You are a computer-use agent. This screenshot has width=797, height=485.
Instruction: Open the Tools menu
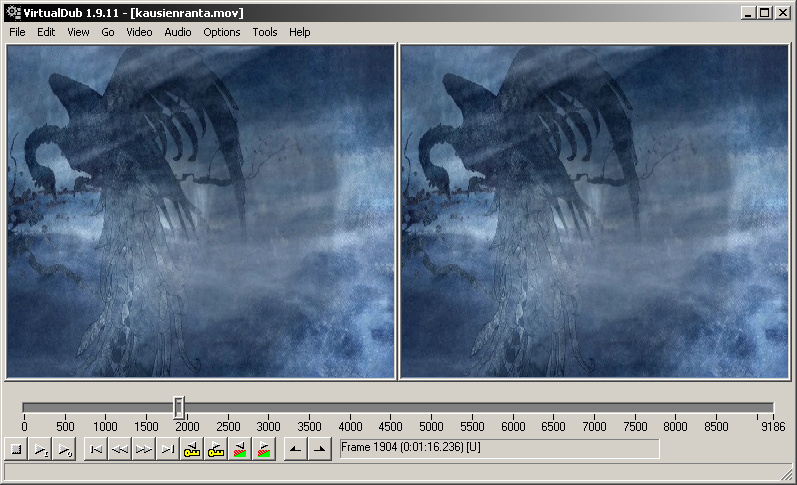(x=265, y=32)
